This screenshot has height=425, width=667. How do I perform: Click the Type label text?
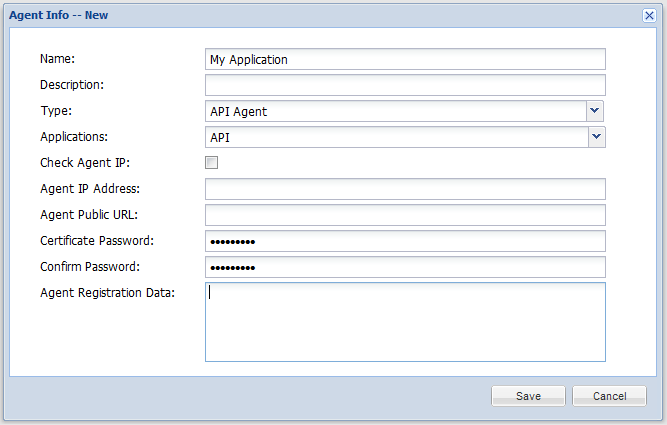click(55, 111)
